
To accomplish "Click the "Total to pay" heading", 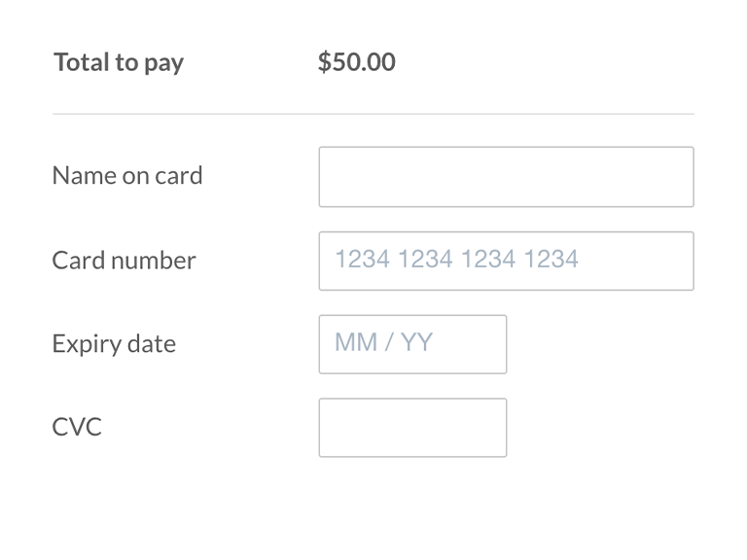I will point(119,63).
